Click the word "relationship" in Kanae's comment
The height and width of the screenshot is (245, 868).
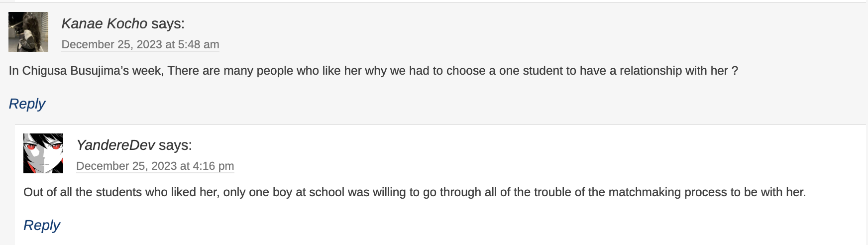[651, 71]
